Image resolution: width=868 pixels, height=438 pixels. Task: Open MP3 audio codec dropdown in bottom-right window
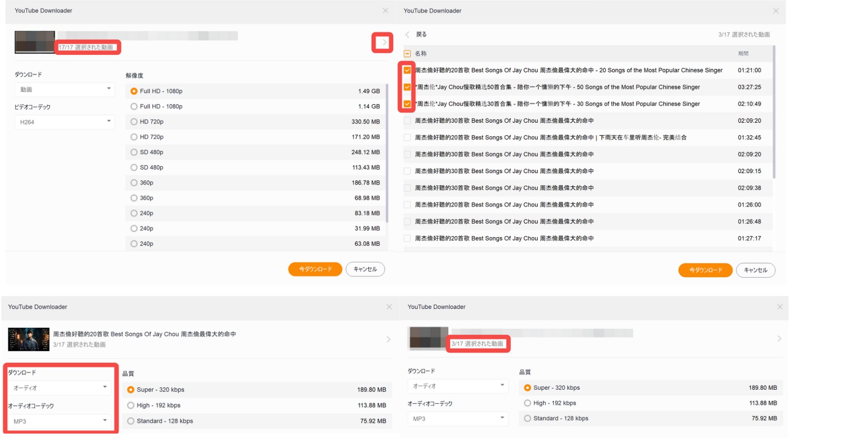pos(457,419)
